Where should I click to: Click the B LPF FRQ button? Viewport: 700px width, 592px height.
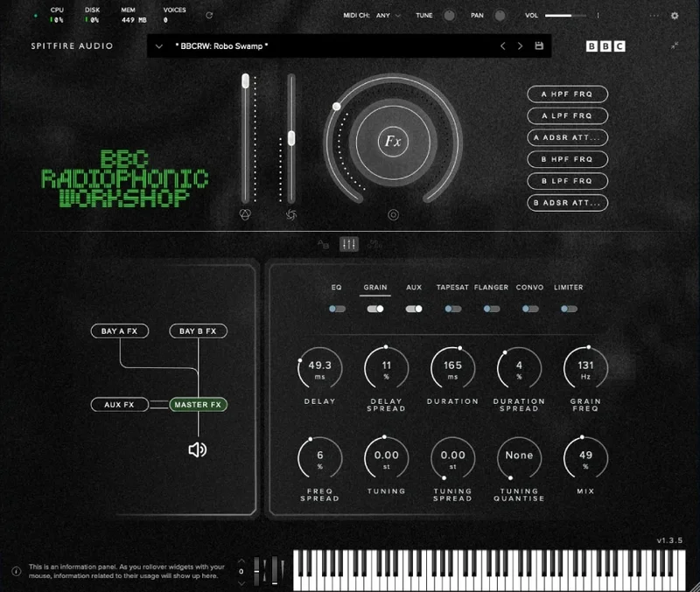pyautogui.click(x=567, y=181)
